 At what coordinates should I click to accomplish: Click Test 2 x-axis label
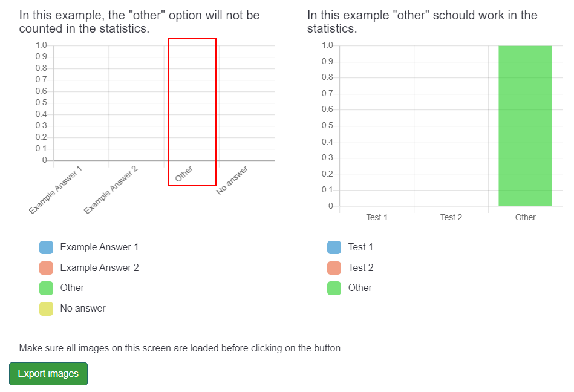[451, 217]
